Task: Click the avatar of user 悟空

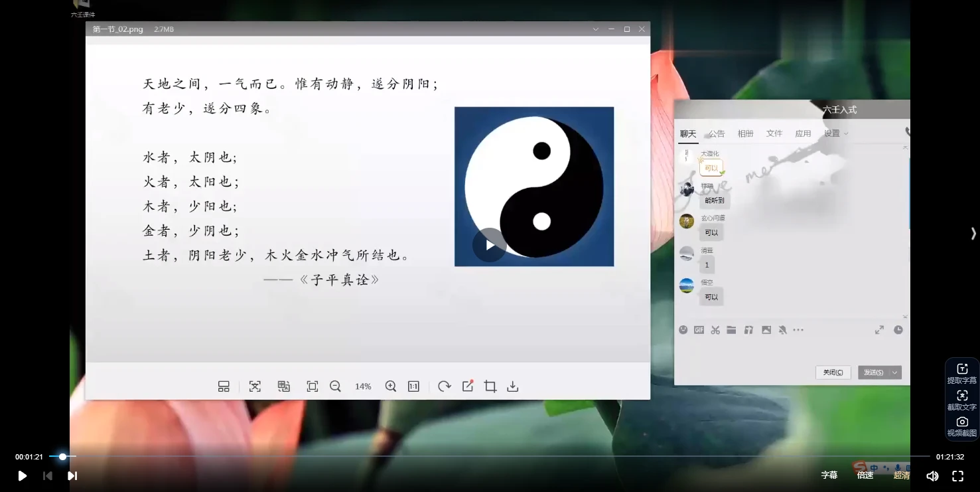Action: point(687,286)
